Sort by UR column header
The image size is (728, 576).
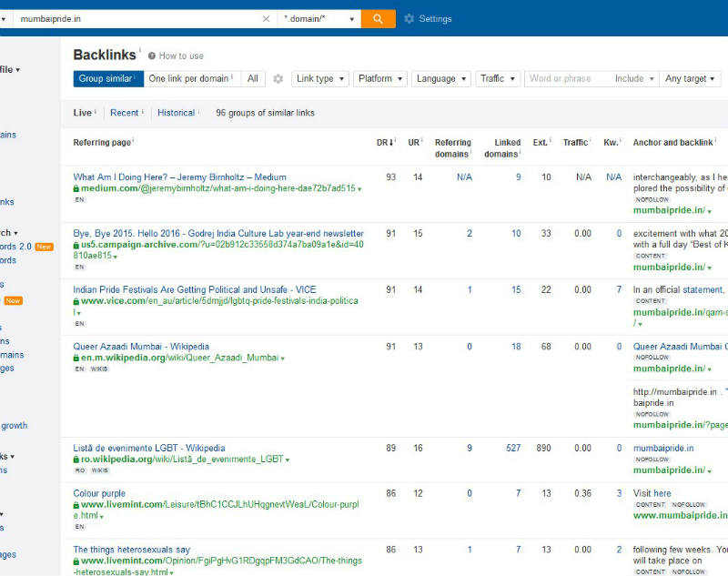click(414, 143)
